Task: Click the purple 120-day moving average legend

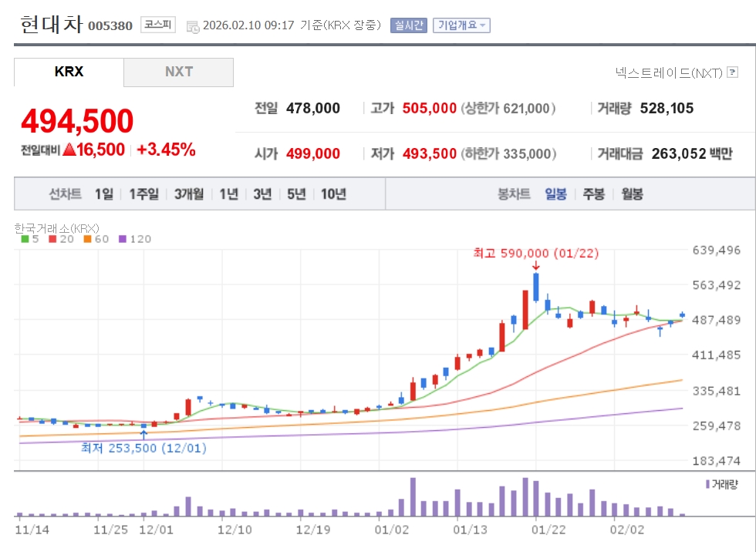Action: (x=134, y=239)
